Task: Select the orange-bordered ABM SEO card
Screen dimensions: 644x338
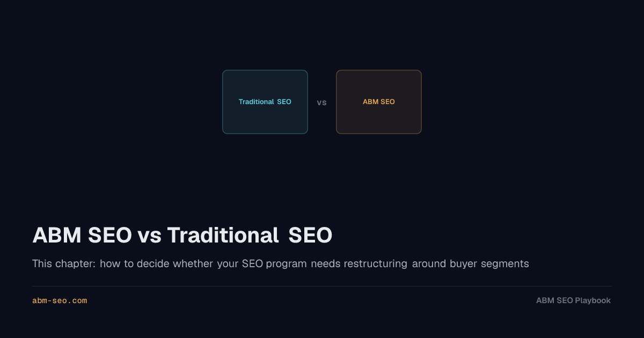Action: (379, 102)
